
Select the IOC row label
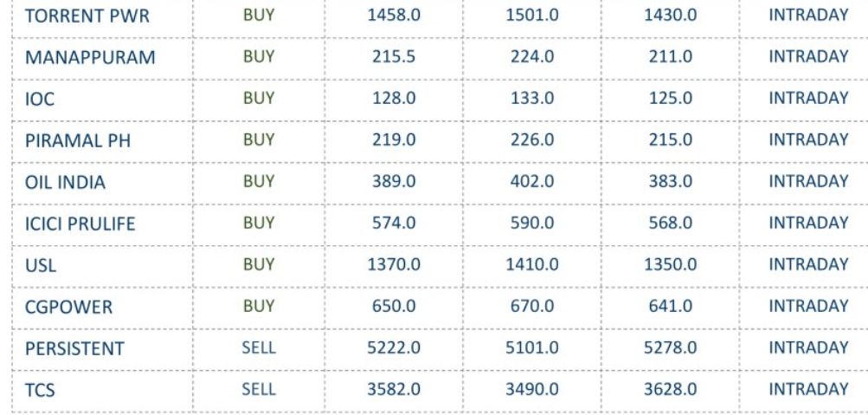40,99
